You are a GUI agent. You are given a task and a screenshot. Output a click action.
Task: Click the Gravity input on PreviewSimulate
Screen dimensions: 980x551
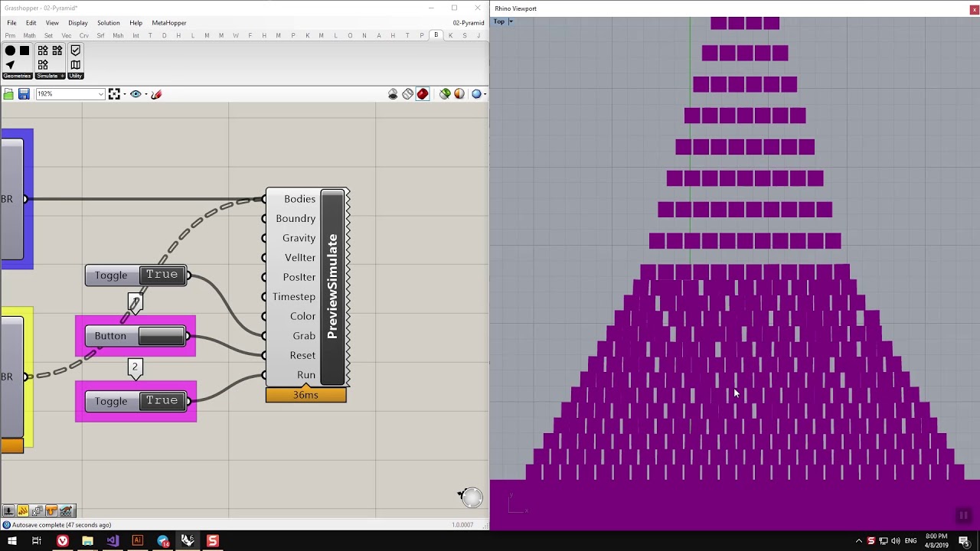[x=299, y=238]
